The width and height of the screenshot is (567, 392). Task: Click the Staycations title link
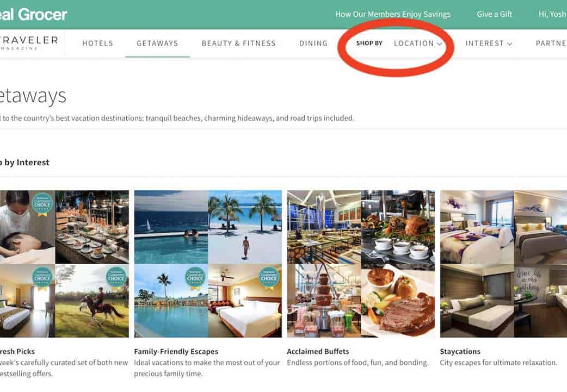[460, 351]
